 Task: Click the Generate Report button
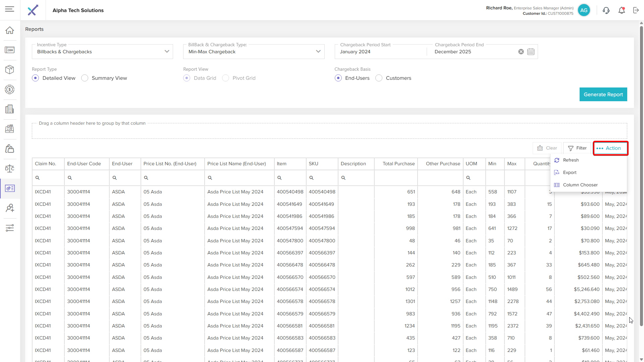click(x=603, y=95)
